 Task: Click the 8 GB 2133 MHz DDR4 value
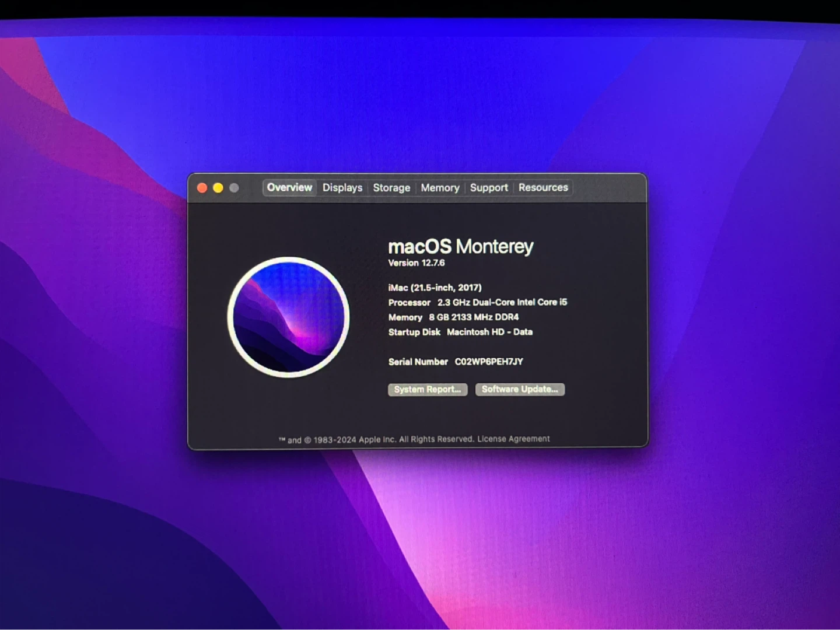[474, 317]
